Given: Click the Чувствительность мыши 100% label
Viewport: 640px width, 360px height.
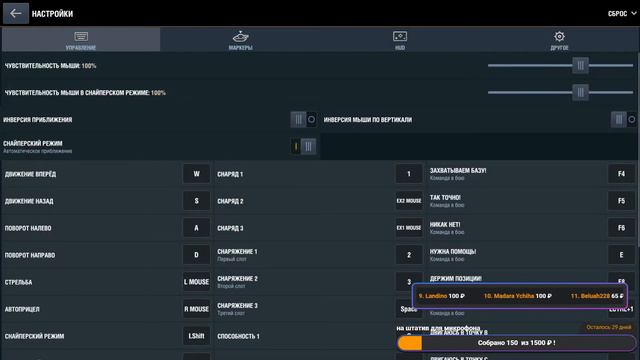Looking at the screenshot, I should pyautogui.click(x=50, y=66).
